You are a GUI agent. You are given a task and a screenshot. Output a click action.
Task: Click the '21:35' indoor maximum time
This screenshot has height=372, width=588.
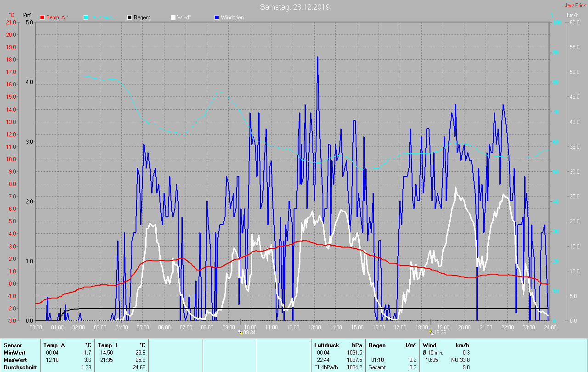107,360
